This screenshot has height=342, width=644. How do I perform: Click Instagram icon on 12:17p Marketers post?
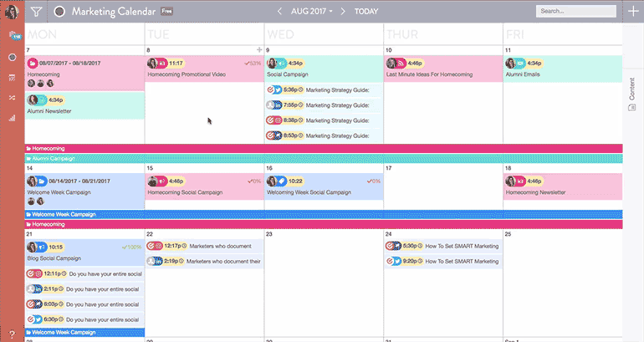pos(159,246)
